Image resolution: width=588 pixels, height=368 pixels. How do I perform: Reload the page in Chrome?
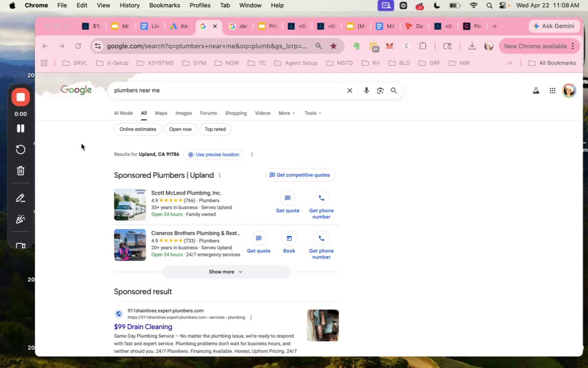pyautogui.click(x=78, y=46)
